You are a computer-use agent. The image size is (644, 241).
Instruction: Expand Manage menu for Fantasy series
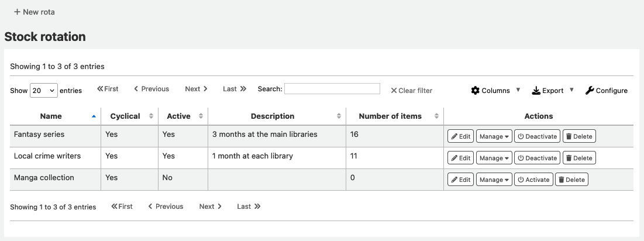(494, 136)
